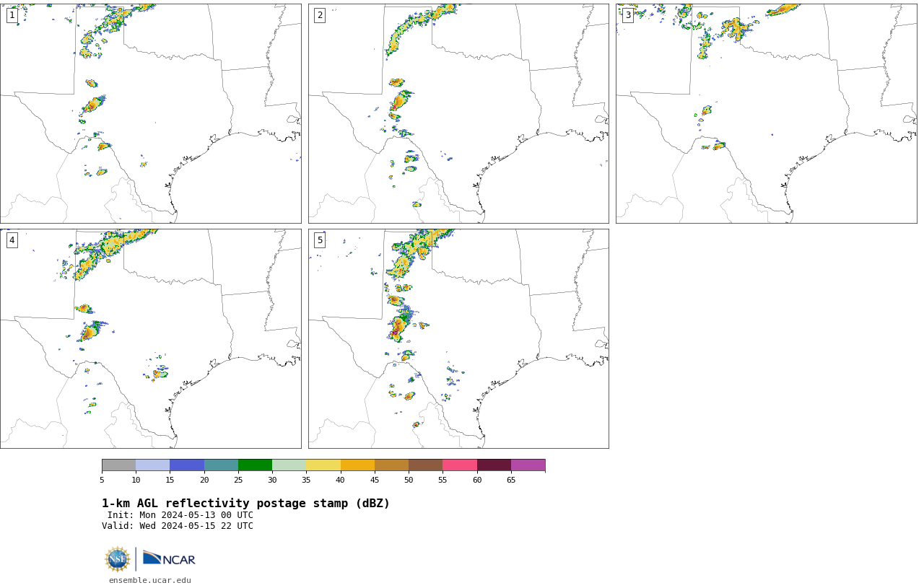Click the NCAR logo
The height and width of the screenshot is (588, 924).
tap(169, 558)
